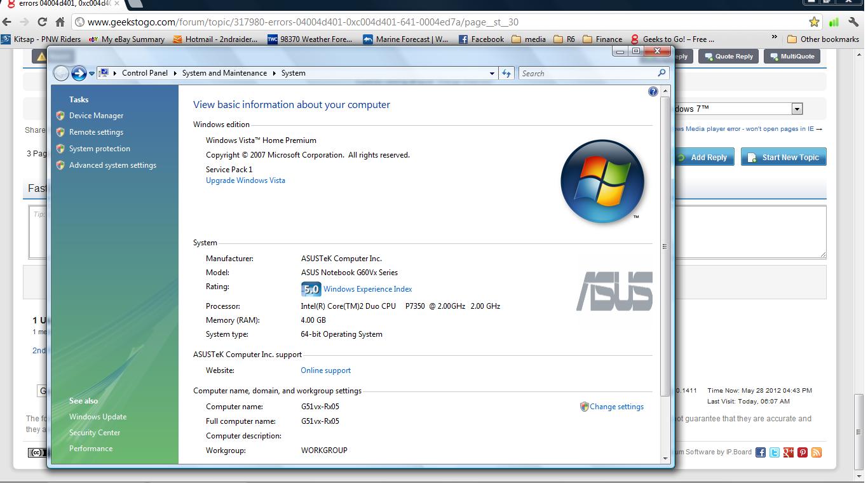Open the Windows Experience Index link
The image size is (868, 488).
[367, 289]
